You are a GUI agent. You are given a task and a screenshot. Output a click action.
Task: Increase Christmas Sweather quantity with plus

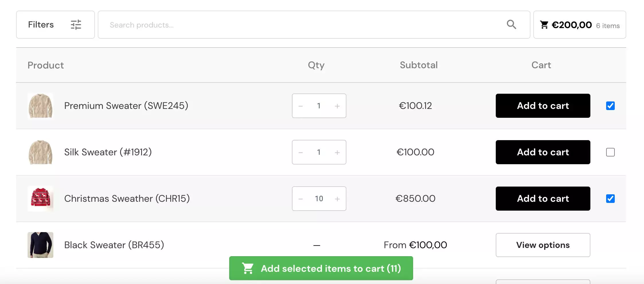click(337, 199)
